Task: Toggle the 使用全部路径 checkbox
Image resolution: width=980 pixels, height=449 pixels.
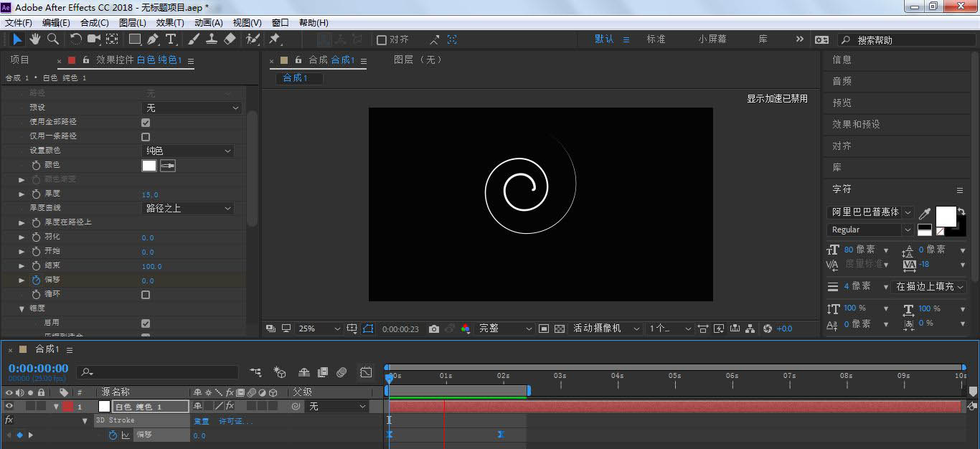Action: 146,123
